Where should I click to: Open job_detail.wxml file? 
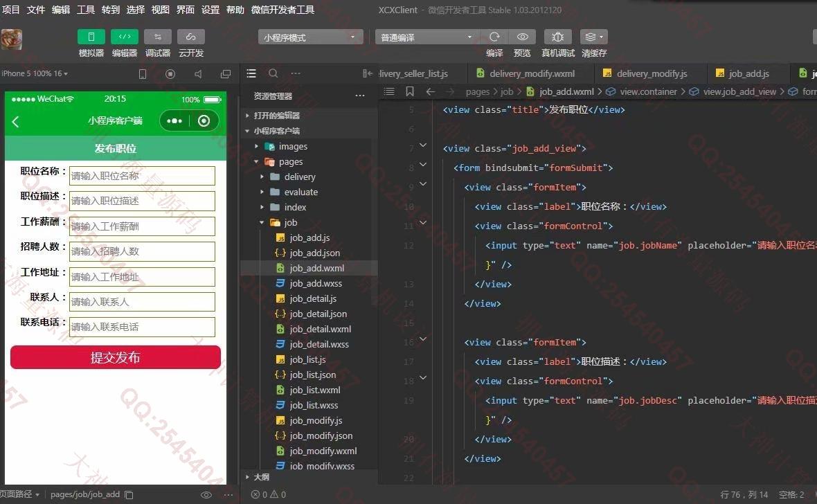pyautogui.click(x=320, y=330)
